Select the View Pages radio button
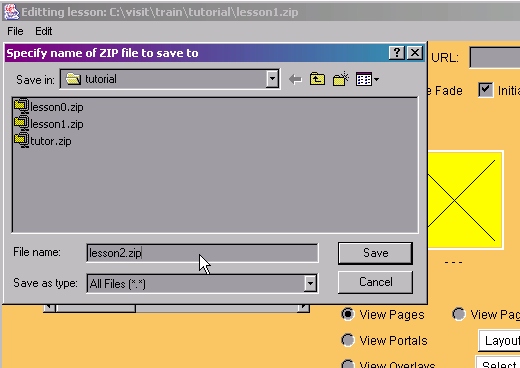This screenshot has height=368, width=520. click(x=348, y=314)
